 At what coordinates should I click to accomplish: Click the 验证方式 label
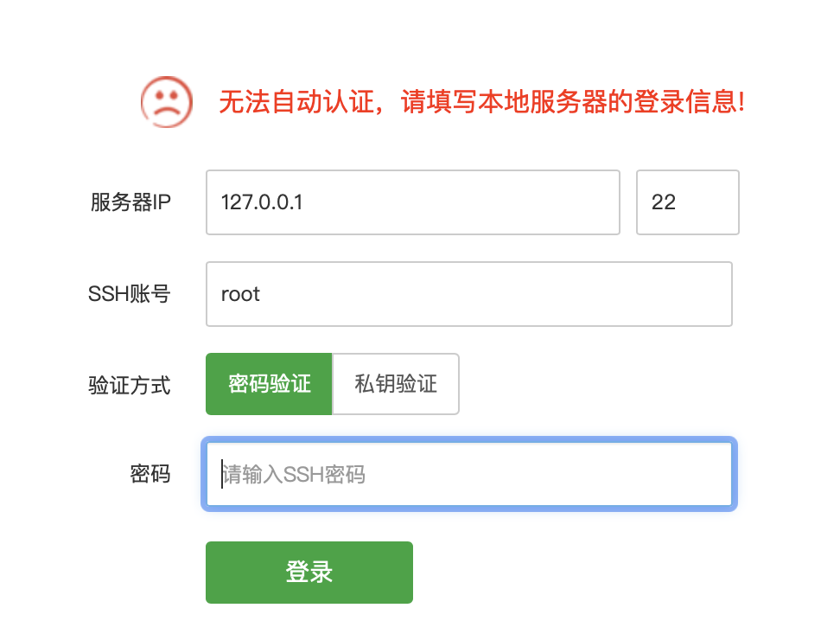[x=130, y=385]
